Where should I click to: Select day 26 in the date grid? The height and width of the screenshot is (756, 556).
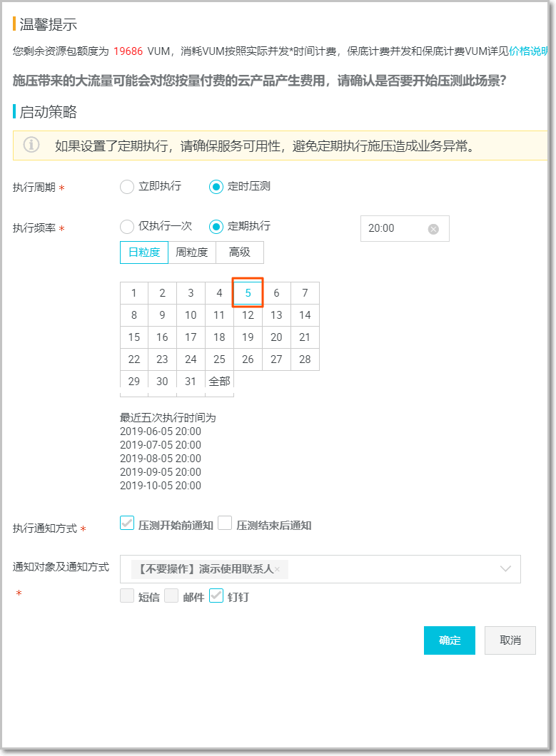point(248,359)
